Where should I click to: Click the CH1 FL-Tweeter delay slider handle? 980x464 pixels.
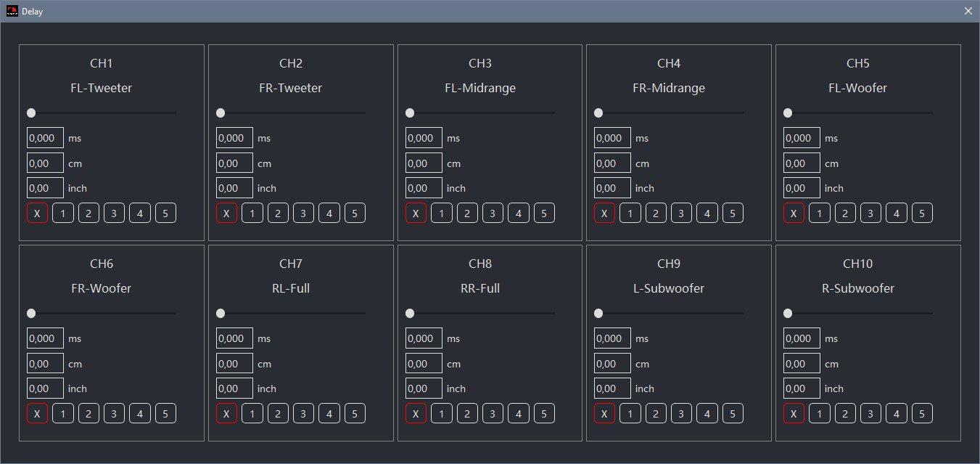[31, 113]
